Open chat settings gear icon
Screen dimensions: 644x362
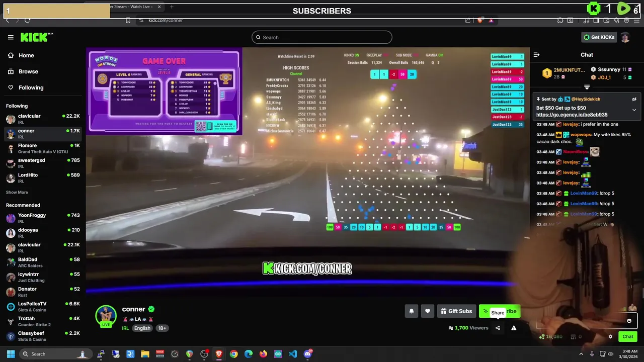click(x=610, y=337)
